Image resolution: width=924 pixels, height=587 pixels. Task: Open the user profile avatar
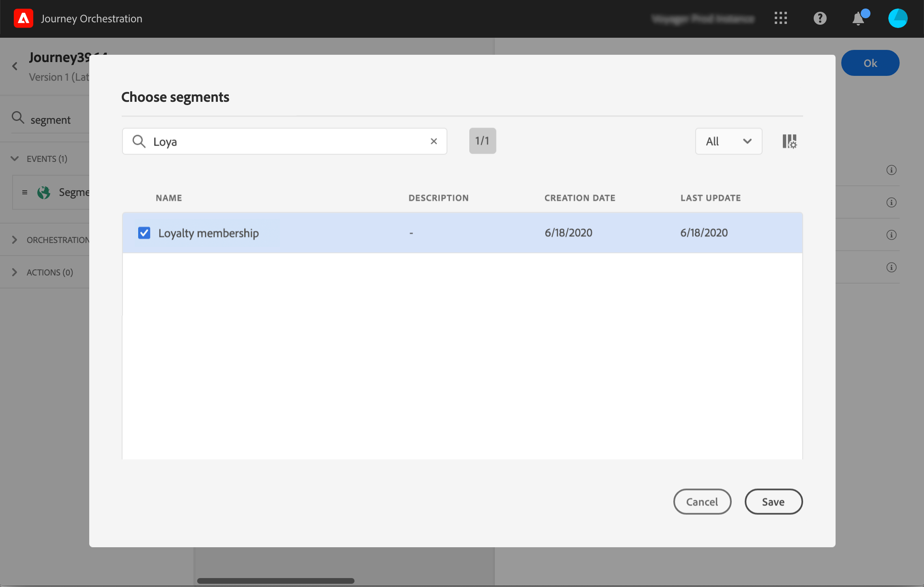click(x=898, y=18)
